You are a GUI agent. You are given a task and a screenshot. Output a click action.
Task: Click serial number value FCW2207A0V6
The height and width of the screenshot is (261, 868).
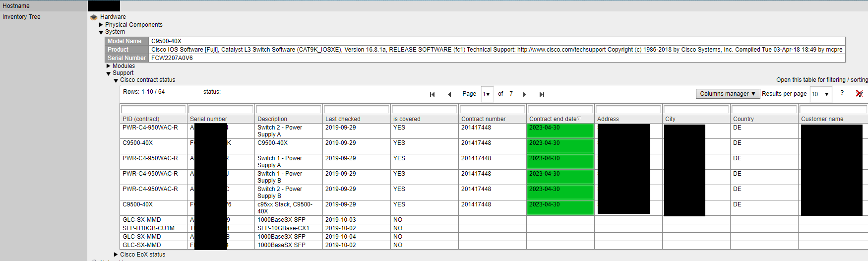point(172,58)
